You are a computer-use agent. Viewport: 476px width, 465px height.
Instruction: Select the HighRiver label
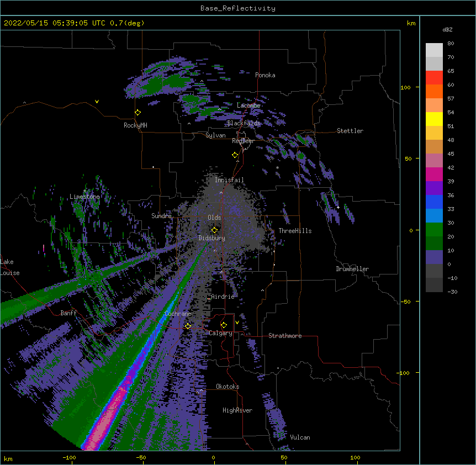[x=237, y=410]
